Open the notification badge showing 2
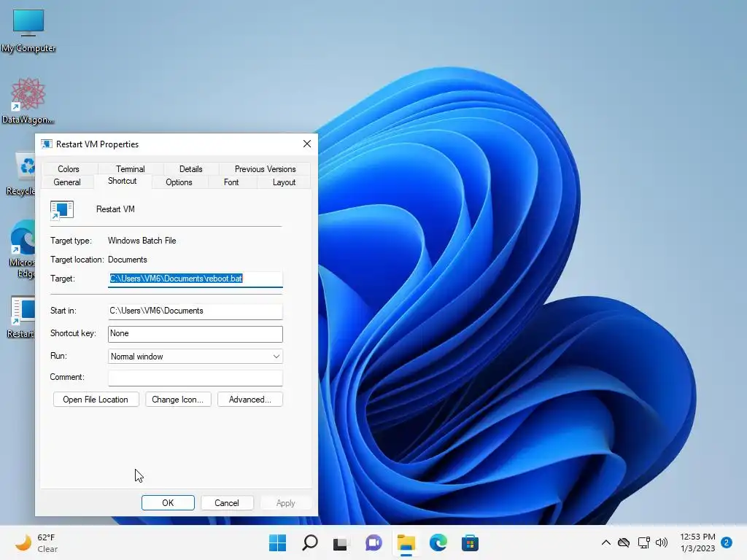747x560 pixels. [727, 542]
